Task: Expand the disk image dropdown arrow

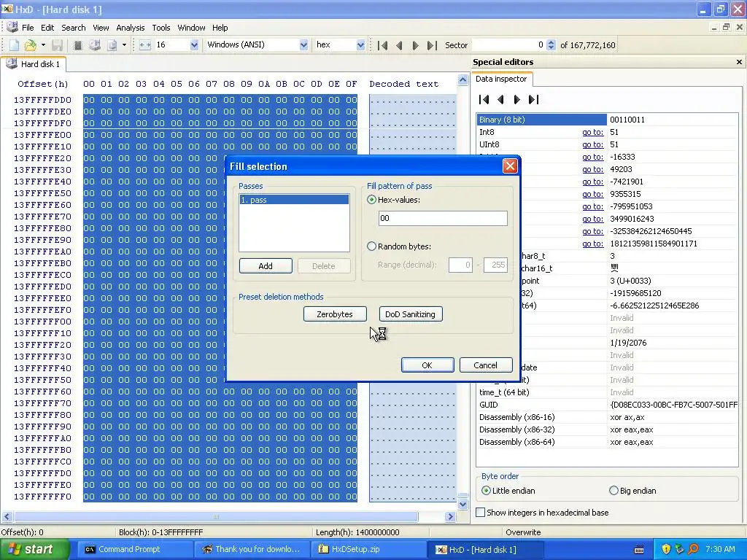Action: pos(124,45)
